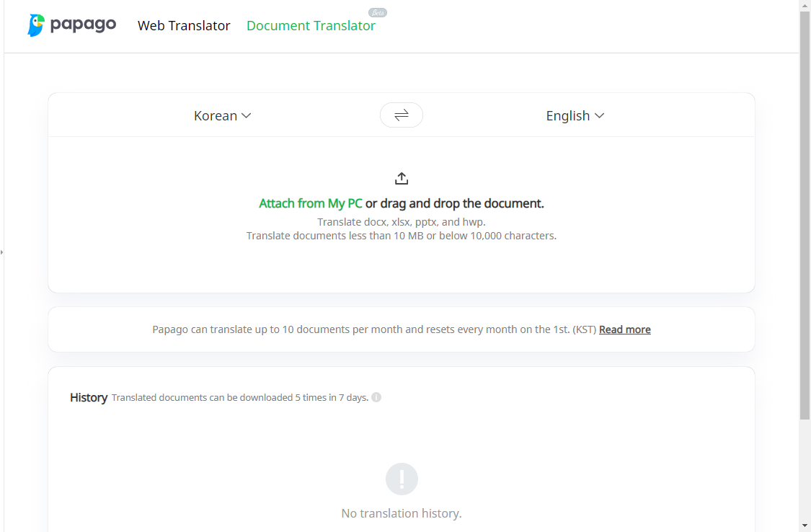811x532 pixels.
Task: Click the 'History' heading text
Action: [x=89, y=398]
